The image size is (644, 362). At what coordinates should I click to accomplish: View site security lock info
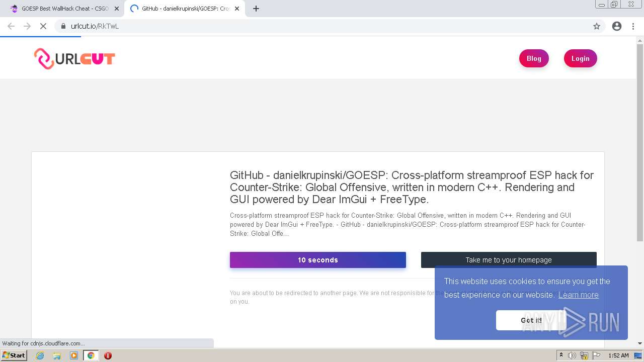pyautogui.click(x=63, y=26)
